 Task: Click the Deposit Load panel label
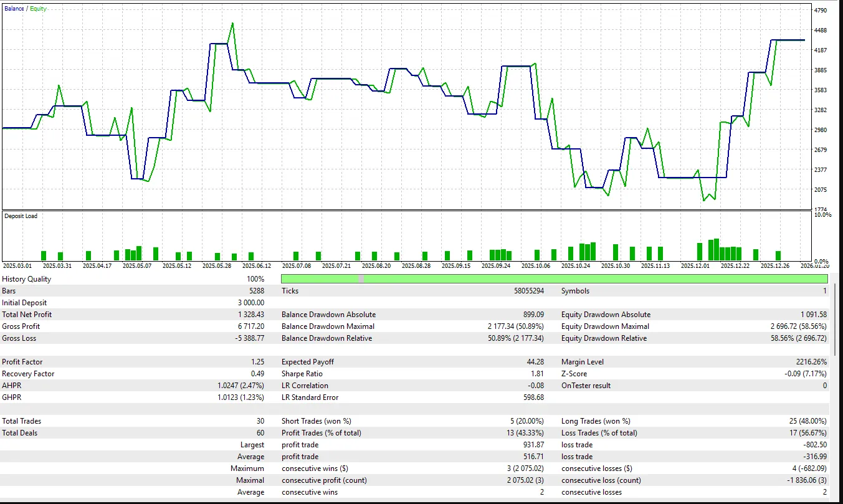(21, 216)
